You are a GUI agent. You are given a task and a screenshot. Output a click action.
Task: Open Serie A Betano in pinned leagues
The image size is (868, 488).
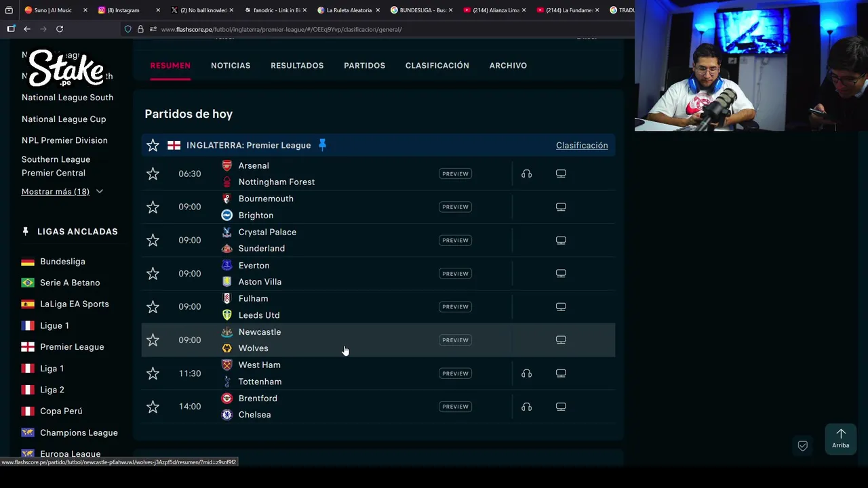70,283
